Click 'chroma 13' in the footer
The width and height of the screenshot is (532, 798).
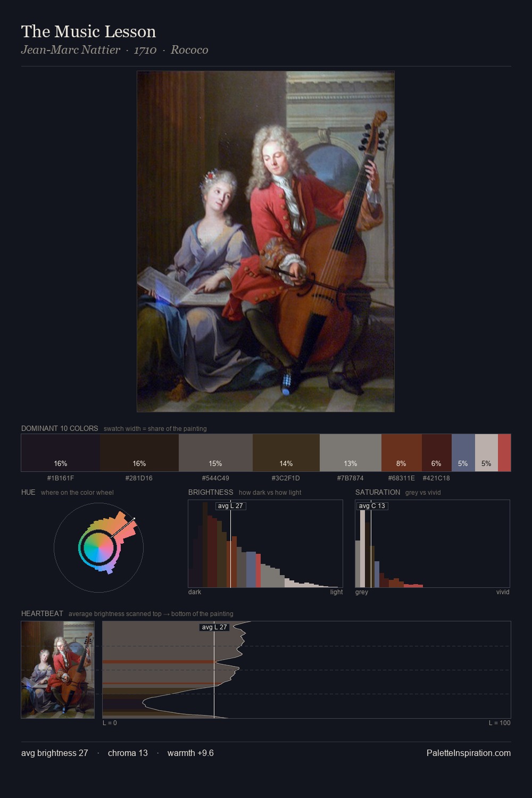coord(128,753)
